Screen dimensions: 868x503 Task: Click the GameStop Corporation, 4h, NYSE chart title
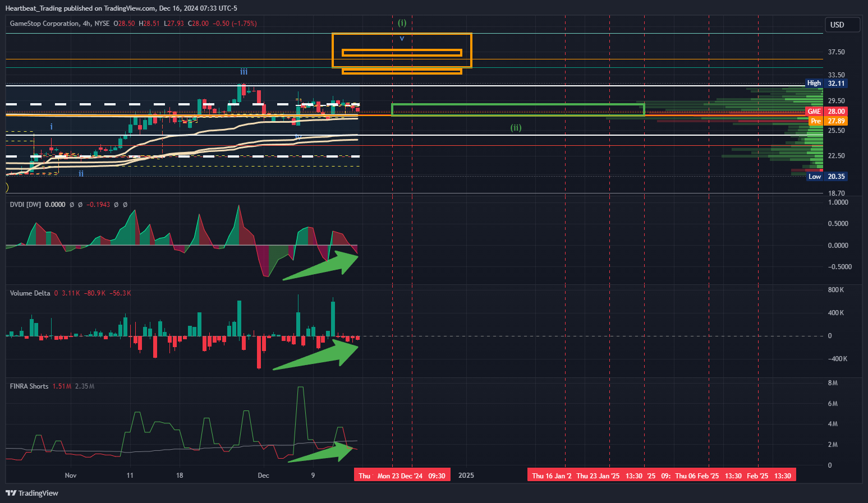coord(60,24)
